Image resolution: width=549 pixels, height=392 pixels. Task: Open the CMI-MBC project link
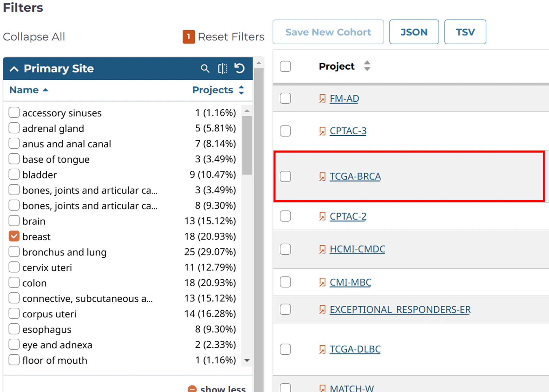pyautogui.click(x=350, y=282)
